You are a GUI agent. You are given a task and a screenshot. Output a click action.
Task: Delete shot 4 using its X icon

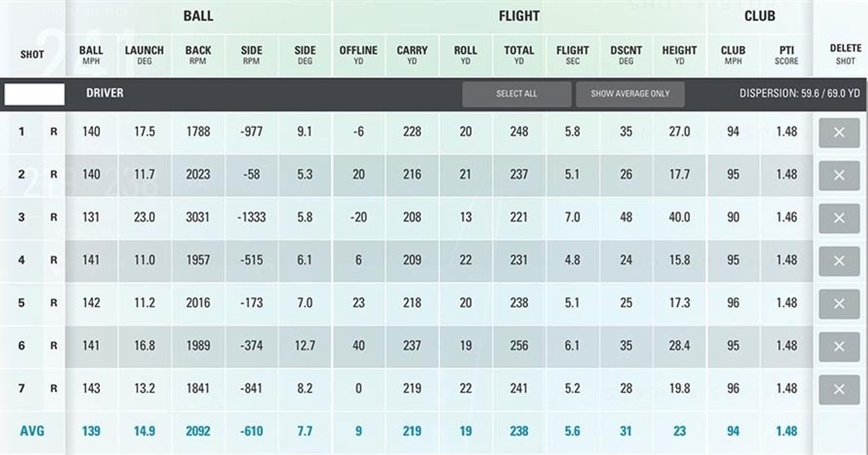tap(839, 260)
